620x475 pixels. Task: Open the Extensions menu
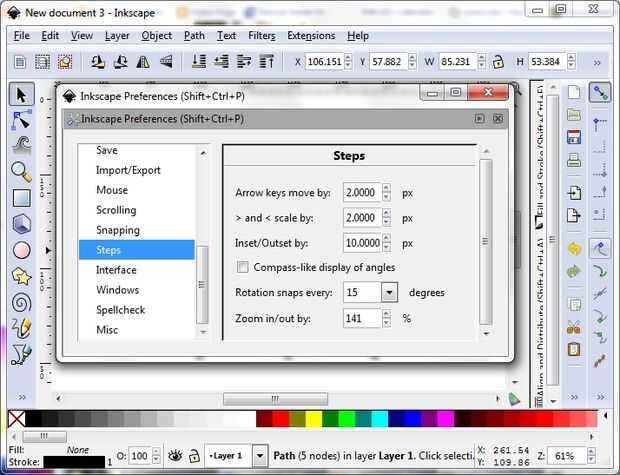pos(311,36)
